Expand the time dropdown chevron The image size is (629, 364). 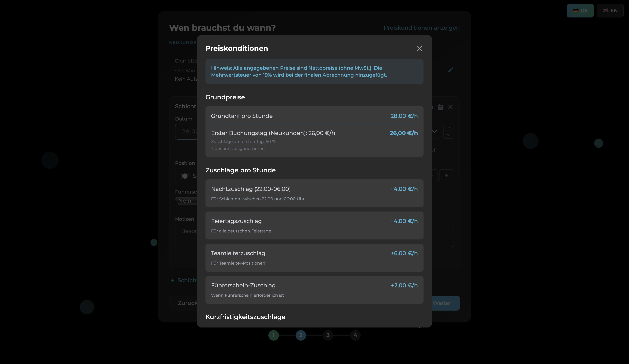[x=435, y=131]
